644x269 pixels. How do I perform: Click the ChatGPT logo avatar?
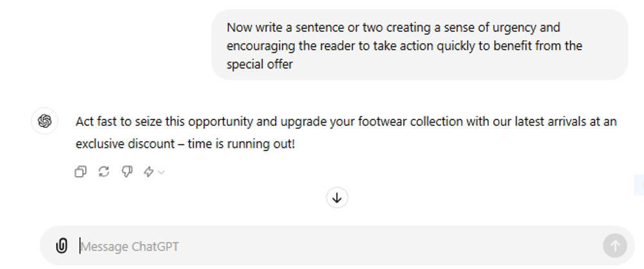45,121
